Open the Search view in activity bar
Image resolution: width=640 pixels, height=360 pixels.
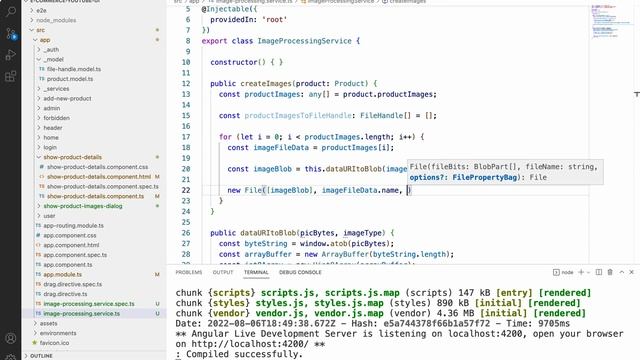(x=11, y=11)
